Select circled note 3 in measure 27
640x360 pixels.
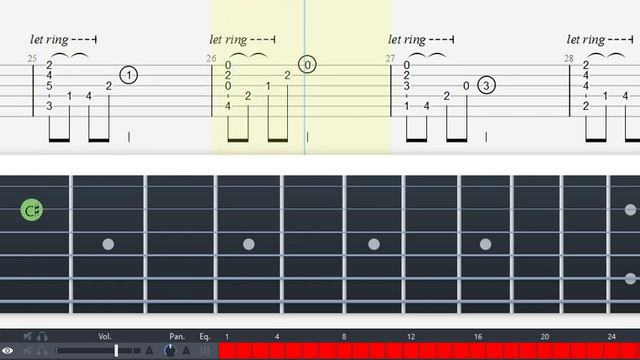[486, 85]
